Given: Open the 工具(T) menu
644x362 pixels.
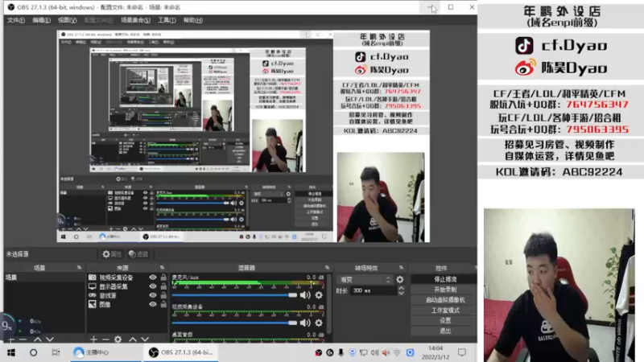Looking at the screenshot, I should coord(167,20).
